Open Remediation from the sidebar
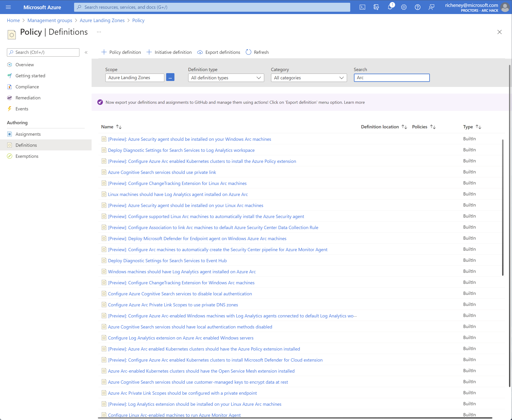This screenshot has width=512, height=420. pyautogui.click(x=28, y=98)
